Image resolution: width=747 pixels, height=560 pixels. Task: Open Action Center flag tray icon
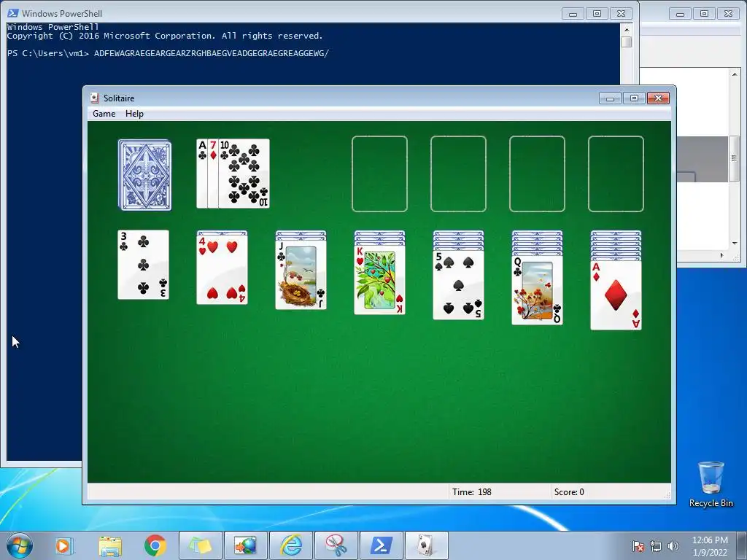click(638, 546)
